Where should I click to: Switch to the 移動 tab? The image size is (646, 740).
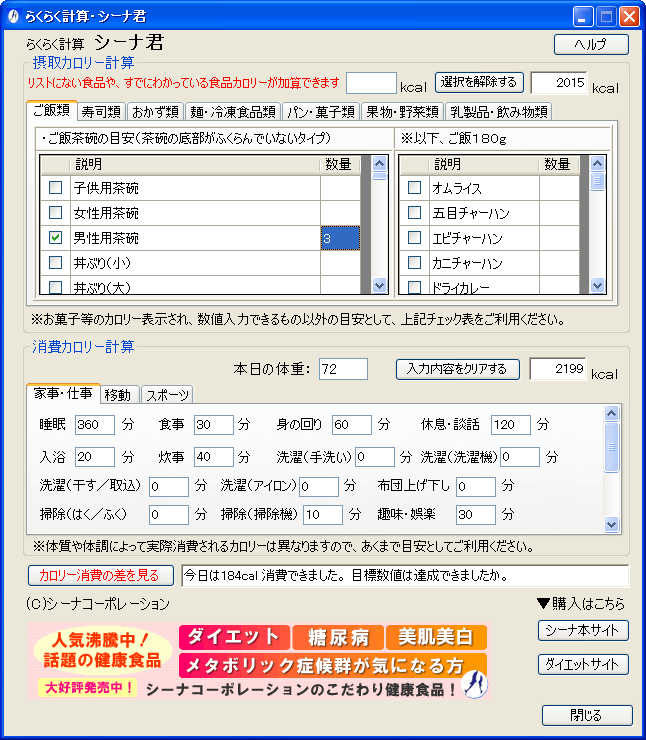pyautogui.click(x=119, y=395)
